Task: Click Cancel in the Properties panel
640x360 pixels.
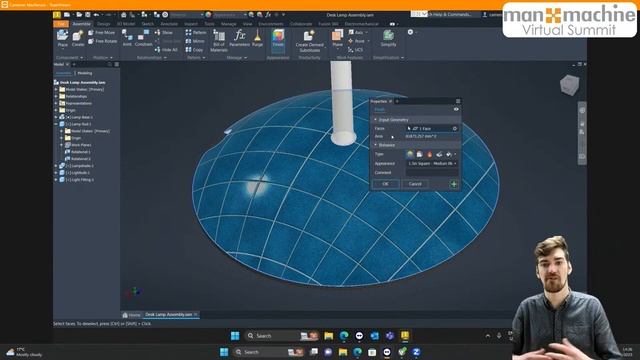Action: [415, 184]
